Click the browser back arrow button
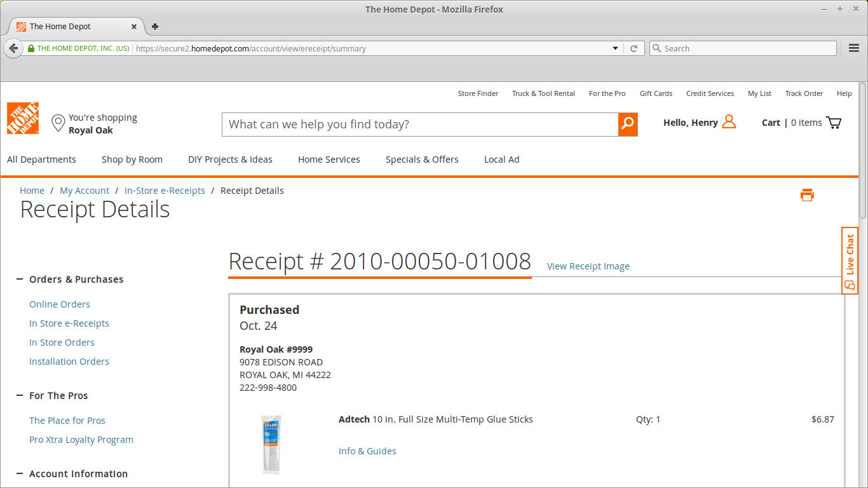Viewport: 868px width, 488px height. [13, 48]
